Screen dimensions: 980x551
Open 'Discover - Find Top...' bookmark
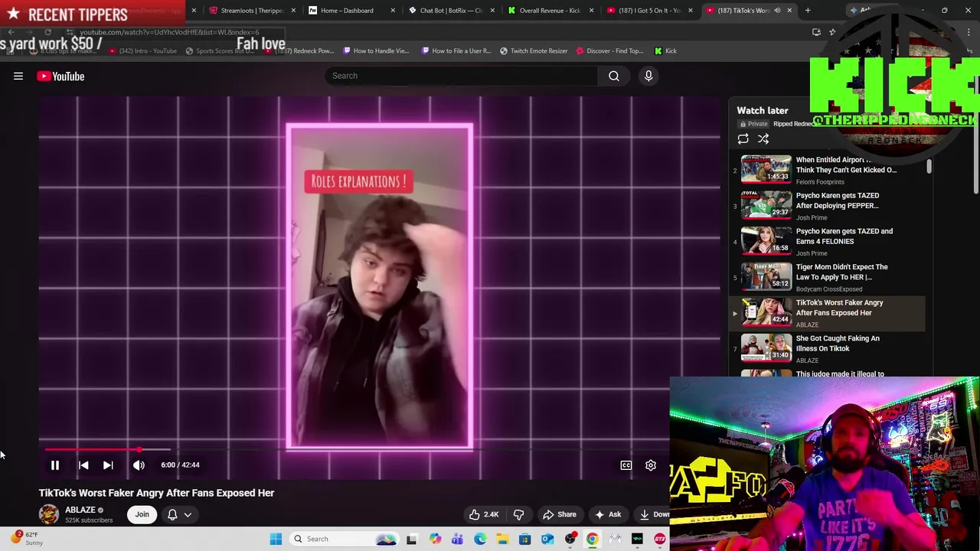pyautogui.click(x=609, y=51)
